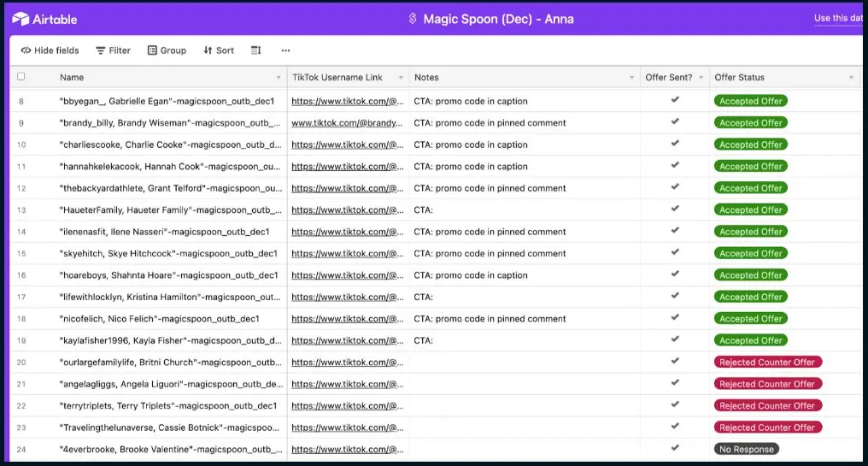Click the Use this data button
868x466 pixels.
pos(837,19)
